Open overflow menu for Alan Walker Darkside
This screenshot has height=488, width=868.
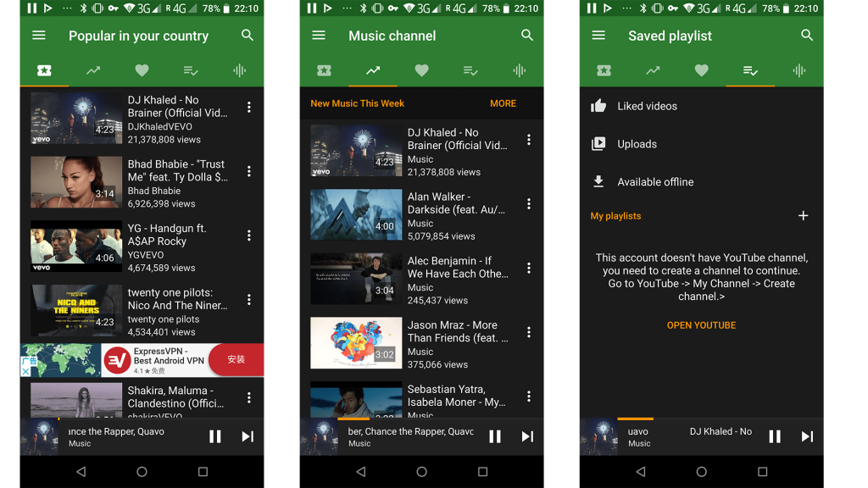pyautogui.click(x=529, y=204)
